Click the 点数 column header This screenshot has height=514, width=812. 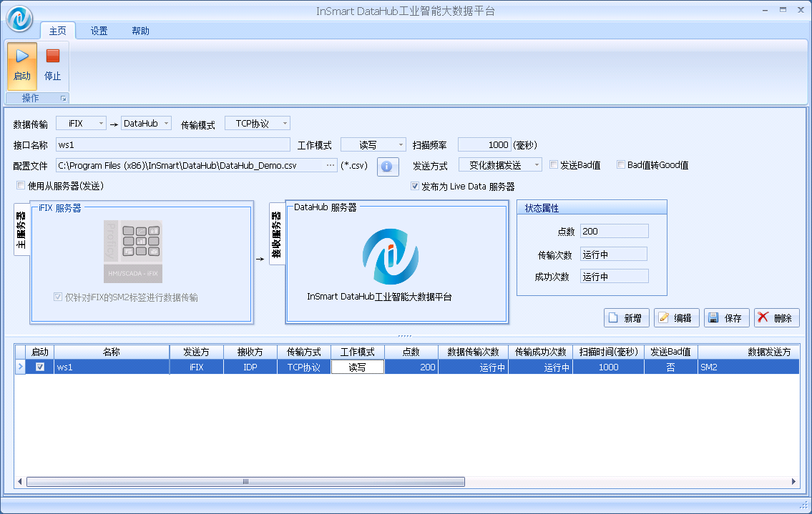(411, 352)
